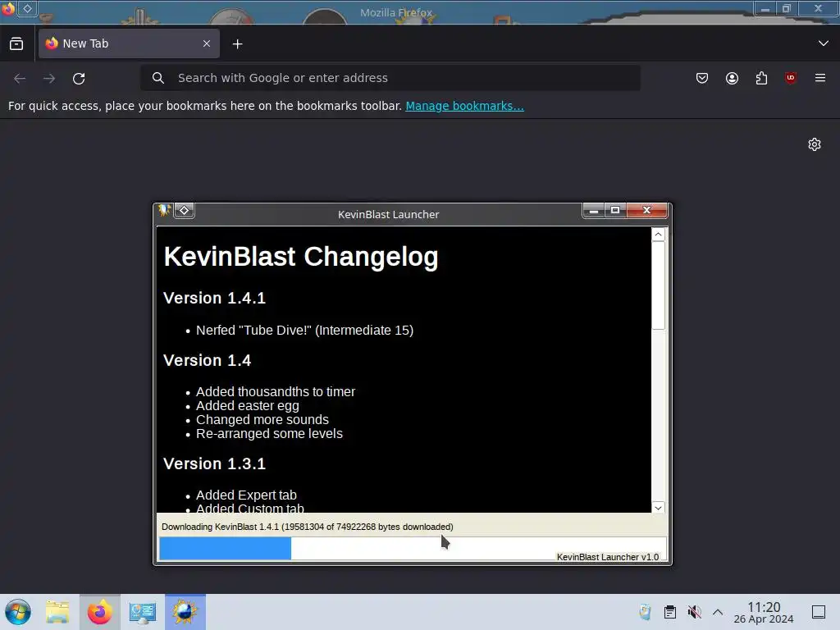This screenshot has width=840, height=630.
Task: Minimize the KevinBlast Launcher window
Action: [594, 211]
